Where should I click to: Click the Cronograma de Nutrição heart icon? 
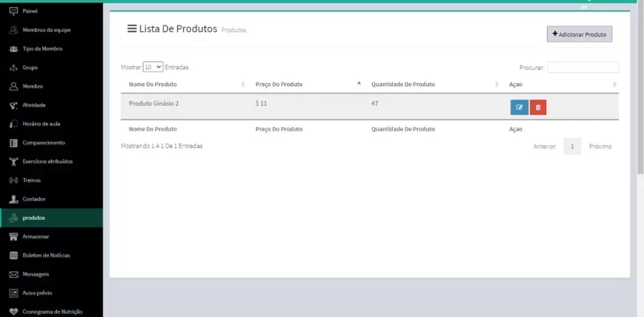13,311
